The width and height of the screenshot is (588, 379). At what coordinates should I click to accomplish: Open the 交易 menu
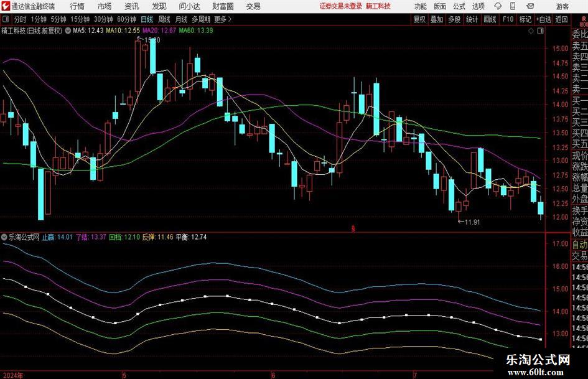pos(253,6)
